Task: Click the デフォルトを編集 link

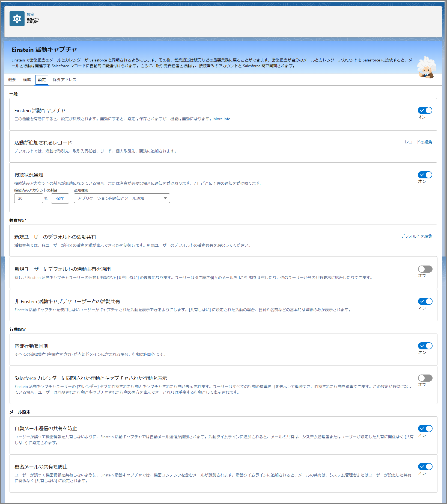Action: coord(416,236)
